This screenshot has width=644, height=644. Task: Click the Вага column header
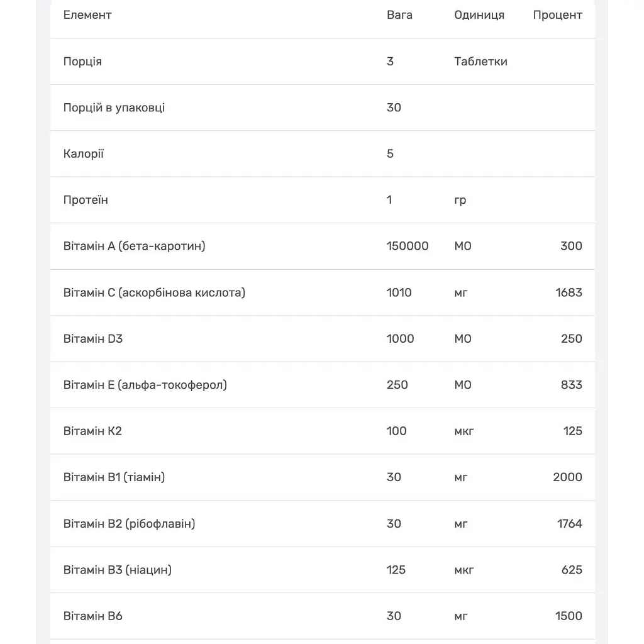tap(399, 15)
